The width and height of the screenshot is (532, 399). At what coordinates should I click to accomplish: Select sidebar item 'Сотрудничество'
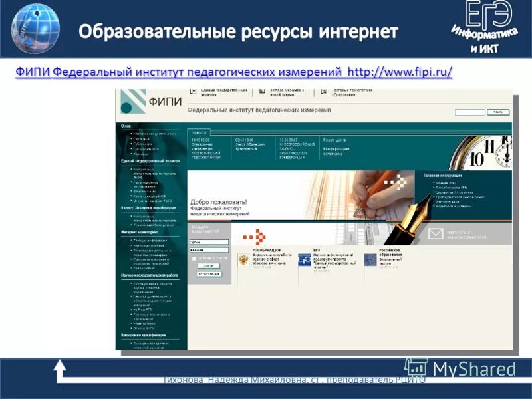[146, 148]
